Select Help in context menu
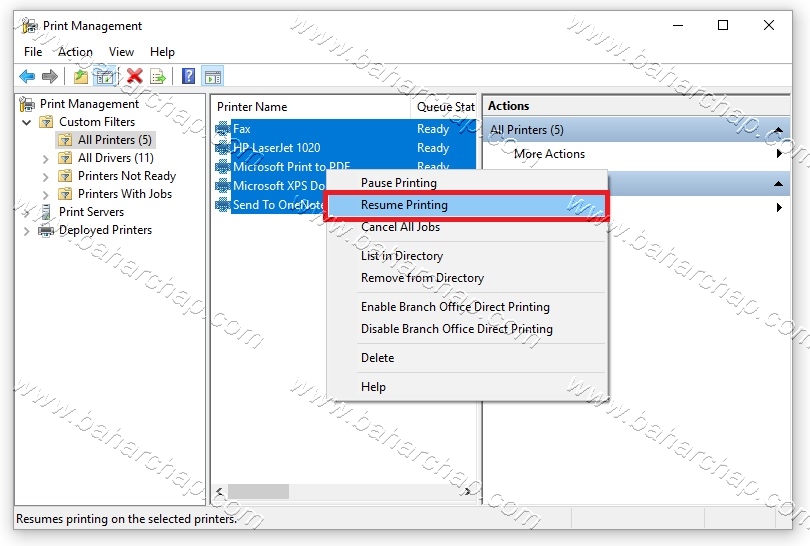The width and height of the screenshot is (810, 546). click(x=373, y=387)
